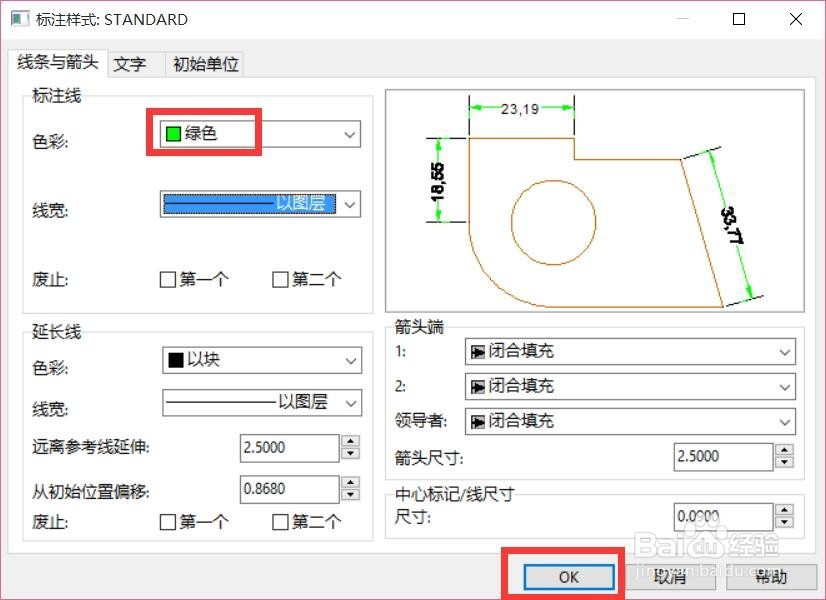The image size is (826, 600).
Task: Enable 第一个 suppression for dimension lines
Action: (167, 280)
